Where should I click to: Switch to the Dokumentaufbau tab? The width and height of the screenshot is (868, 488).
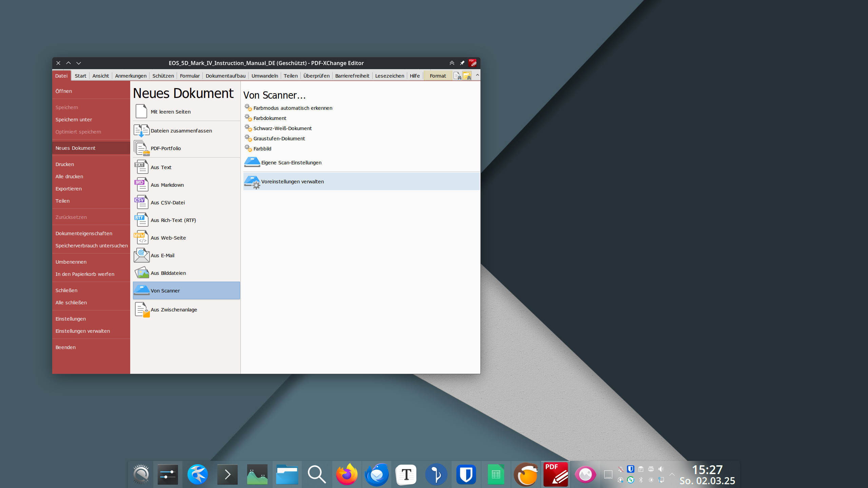(225, 76)
